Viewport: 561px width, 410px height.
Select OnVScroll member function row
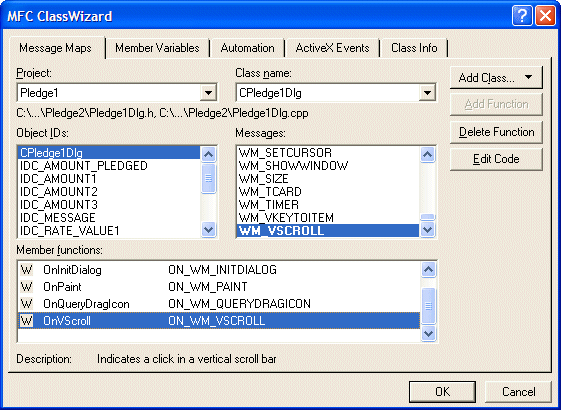219,321
